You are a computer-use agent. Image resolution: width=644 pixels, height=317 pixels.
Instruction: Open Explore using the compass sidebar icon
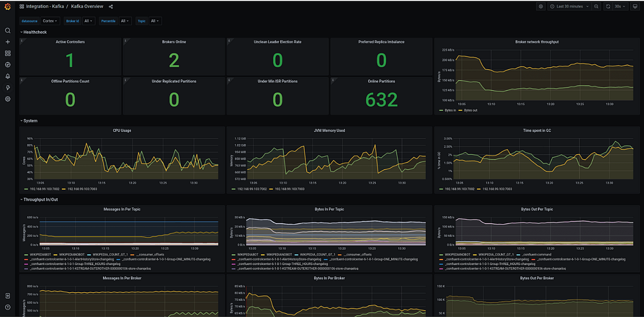pos(8,64)
